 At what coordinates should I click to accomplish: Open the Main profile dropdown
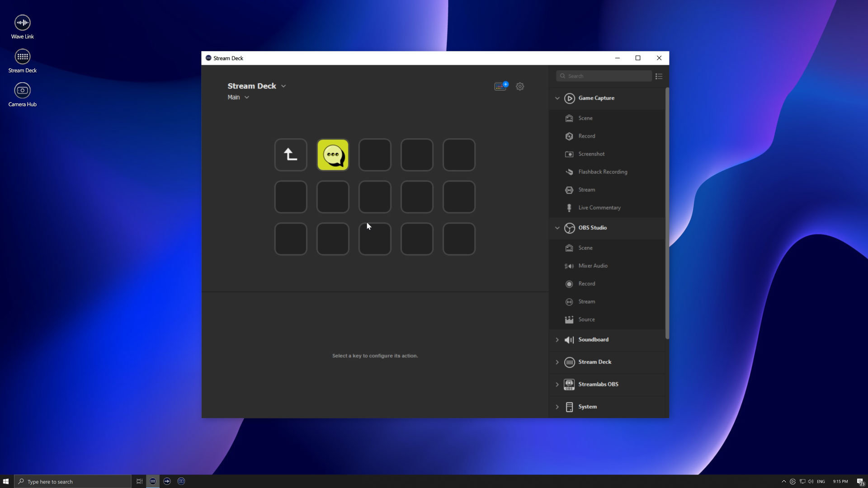click(247, 98)
